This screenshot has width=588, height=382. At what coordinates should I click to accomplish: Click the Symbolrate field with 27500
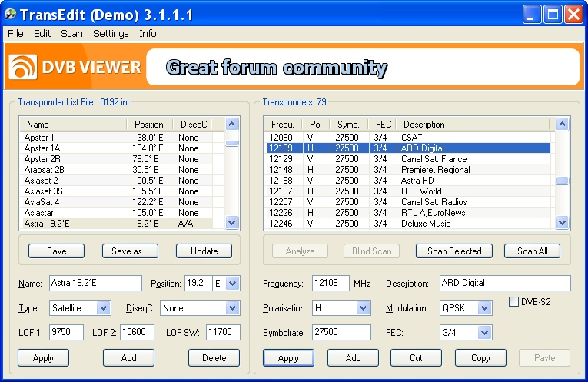(341, 332)
